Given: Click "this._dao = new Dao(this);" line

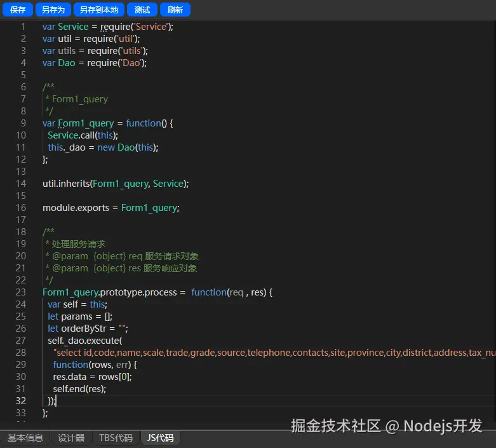Looking at the screenshot, I should click(x=103, y=147).
